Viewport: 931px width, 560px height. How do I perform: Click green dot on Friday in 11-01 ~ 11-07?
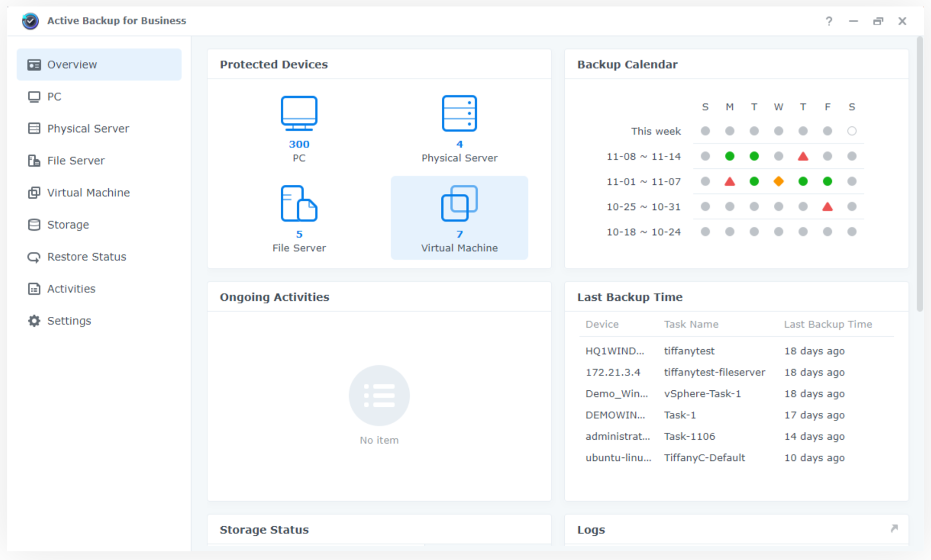[827, 181]
